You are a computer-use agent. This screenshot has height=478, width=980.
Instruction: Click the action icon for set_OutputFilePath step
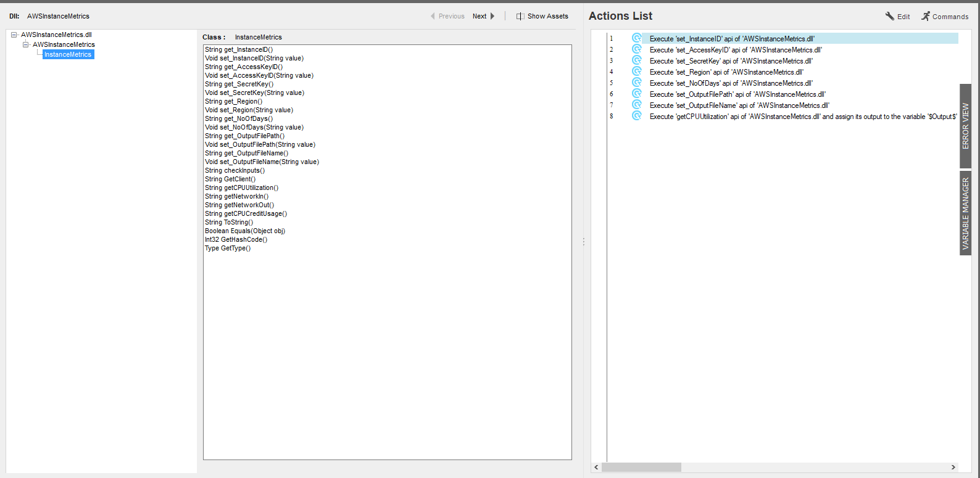(x=636, y=94)
